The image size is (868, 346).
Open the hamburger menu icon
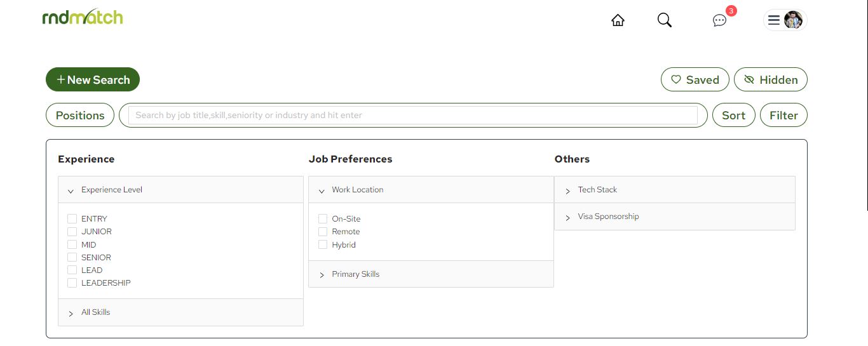[774, 20]
